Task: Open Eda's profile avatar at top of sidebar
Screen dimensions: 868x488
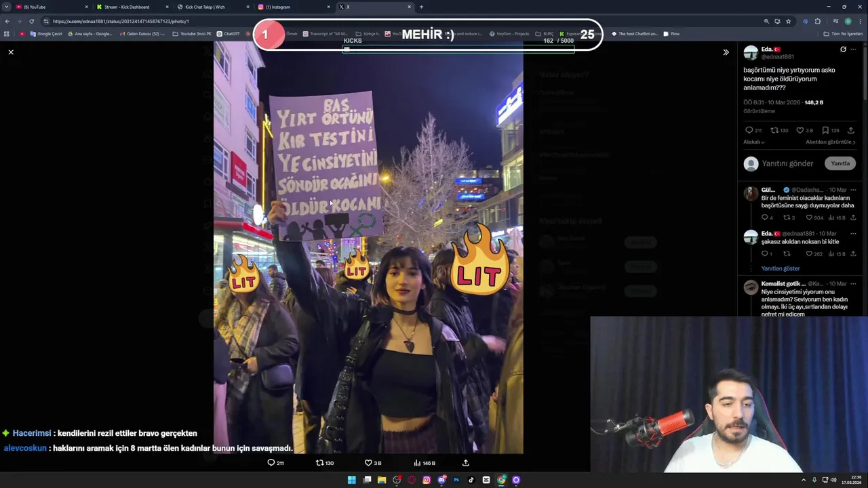Action: click(751, 53)
